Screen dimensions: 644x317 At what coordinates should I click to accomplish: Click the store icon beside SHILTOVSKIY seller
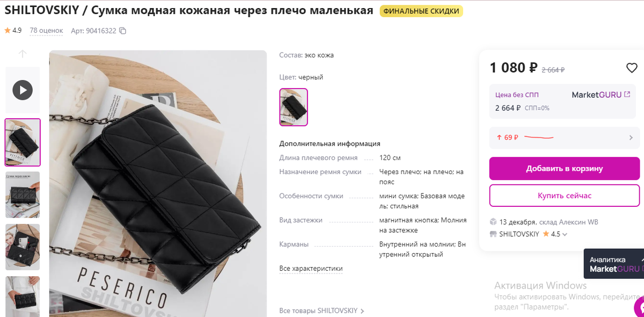click(493, 234)
